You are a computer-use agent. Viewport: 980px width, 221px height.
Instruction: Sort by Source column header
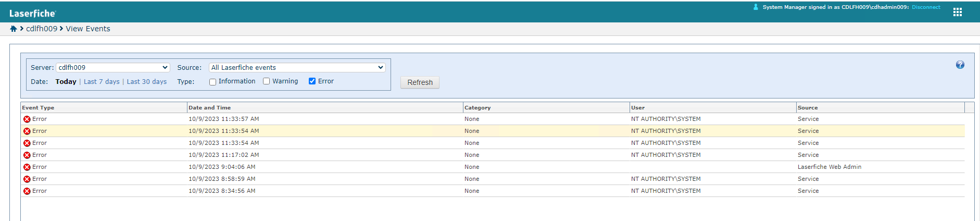(881, 108)
